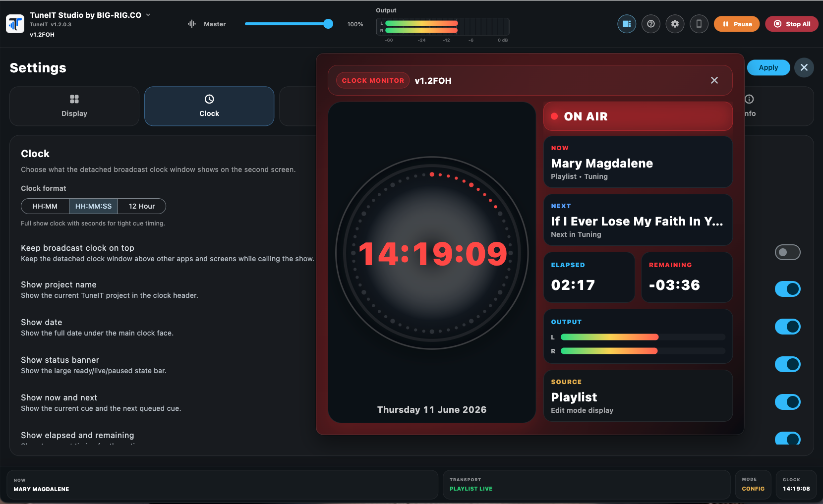Screen dimensions: 823x504
Task: Click the TuneIT app logo icon
Action: point(15,24)
